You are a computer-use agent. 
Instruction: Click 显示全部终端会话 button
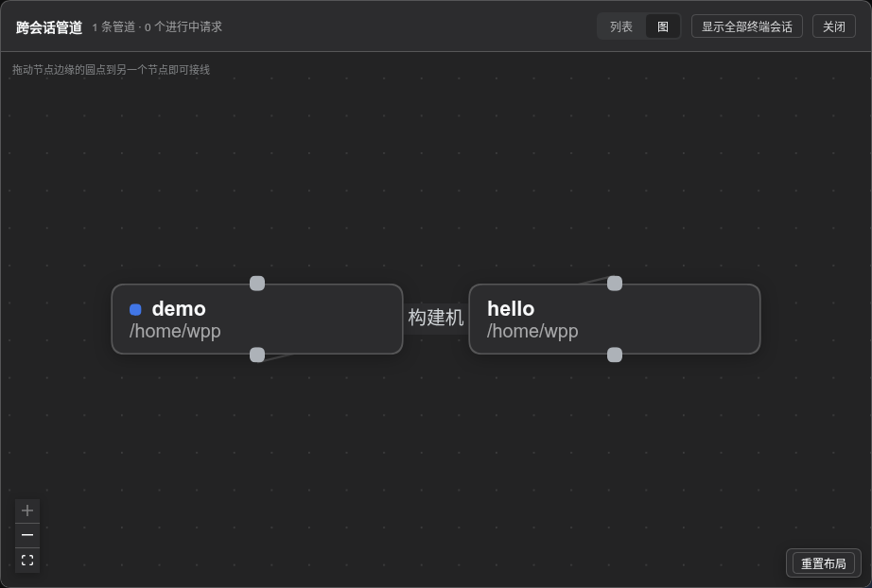tap(747, 26)
